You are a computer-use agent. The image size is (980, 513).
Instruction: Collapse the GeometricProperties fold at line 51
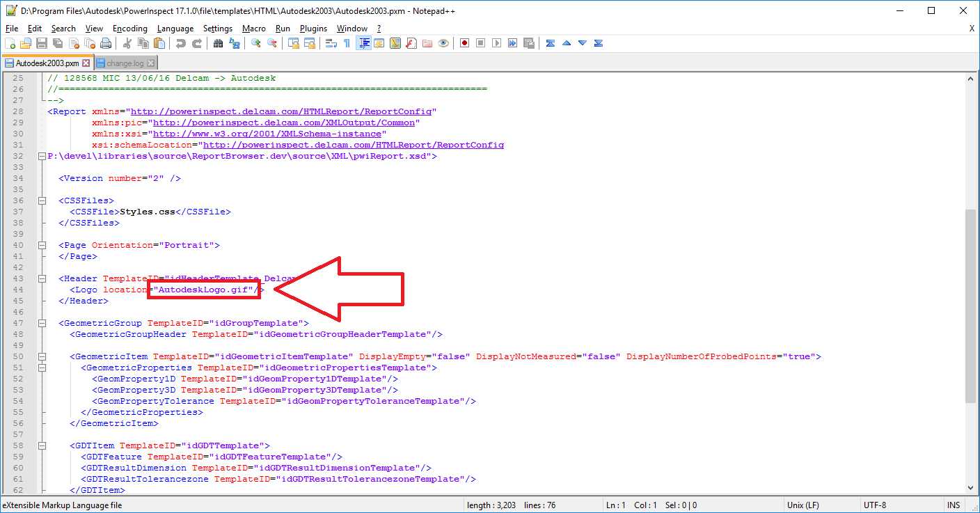(42, 367)
